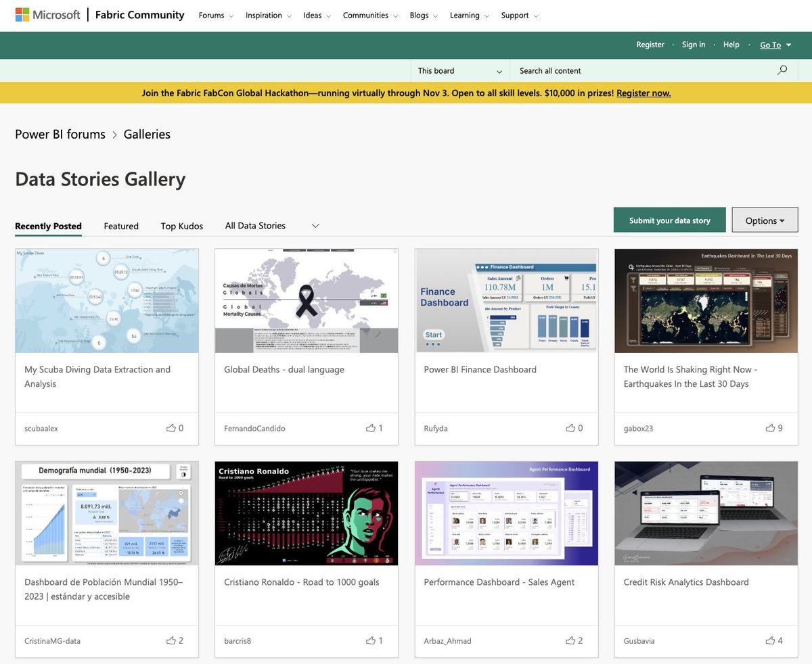This screenshot has width=812, height=664.
Task: Click thumbs-up on Global Deaths post
Action: pos(370,428)
